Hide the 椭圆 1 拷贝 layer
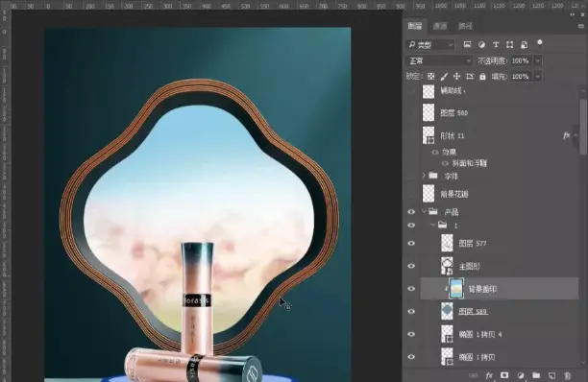This screenshot has height=382, width=588. point(411,357)
